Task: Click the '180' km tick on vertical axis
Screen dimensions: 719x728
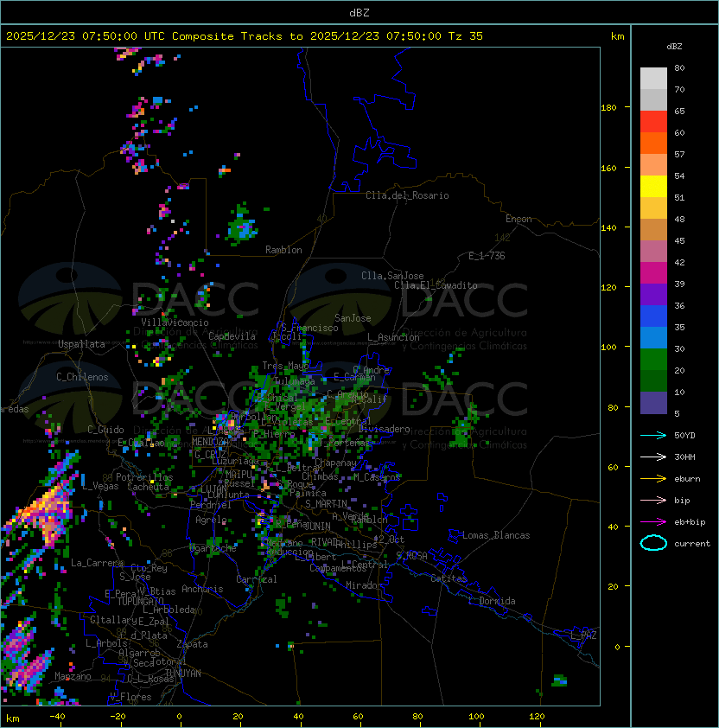Action: pyautogui.click(x=608, y=108)
